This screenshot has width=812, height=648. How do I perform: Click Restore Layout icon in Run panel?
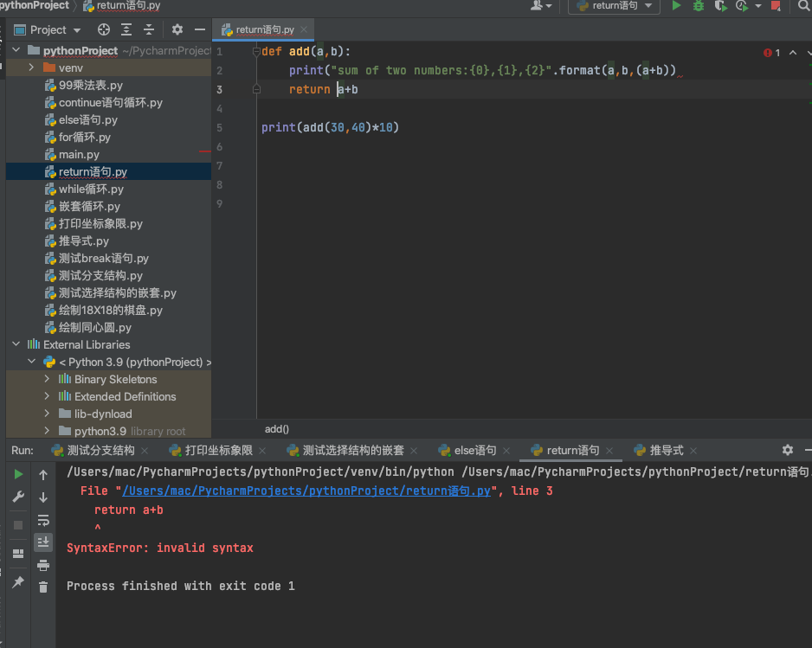point(18,554)
